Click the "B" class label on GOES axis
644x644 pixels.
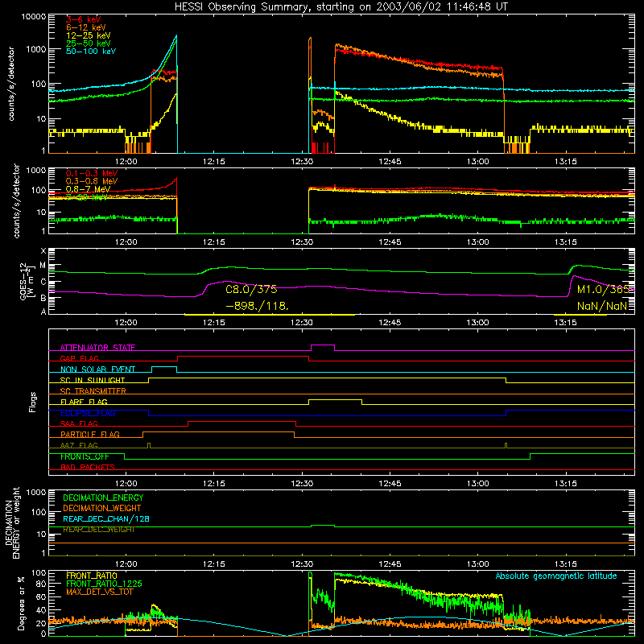pyautogui.click(x=43, y=298)
